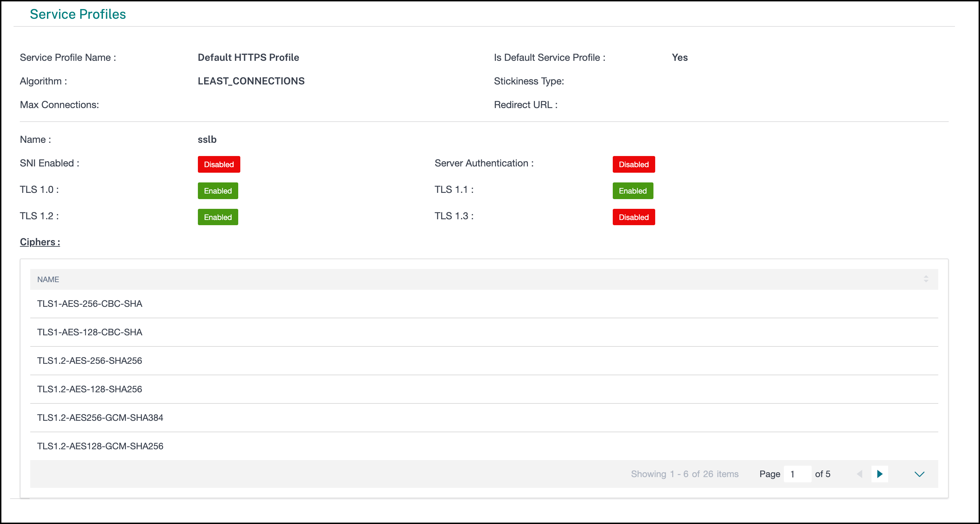Select TLS1-AES-256-CBC-SHA cipher row
Screen dimensions: 980x524
[484, 303]
